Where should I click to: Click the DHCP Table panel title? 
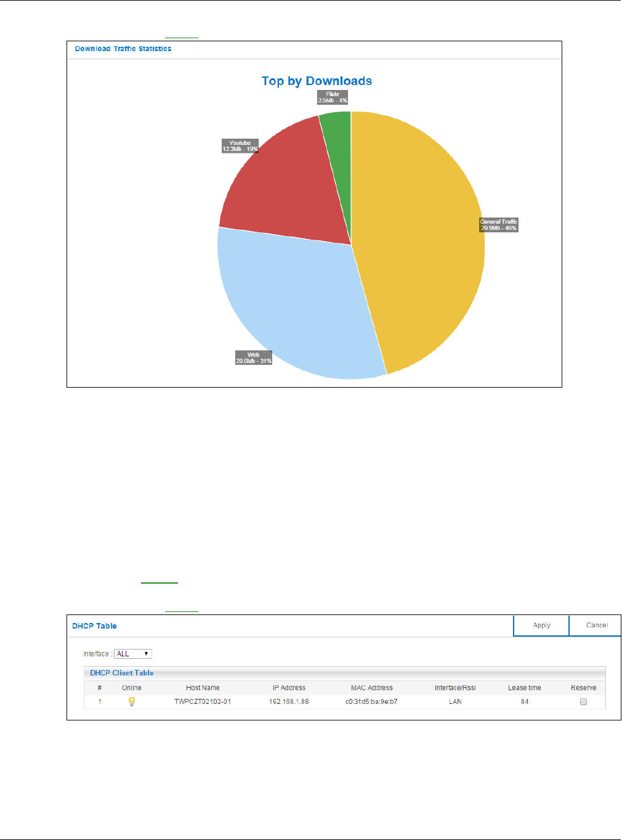coord(94,626)
